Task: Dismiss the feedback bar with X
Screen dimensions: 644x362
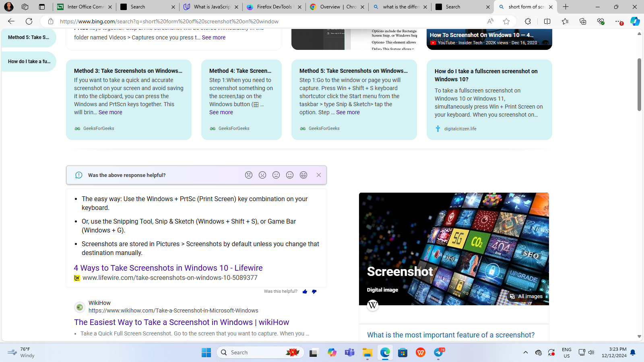Action: (x=319, y=175)
